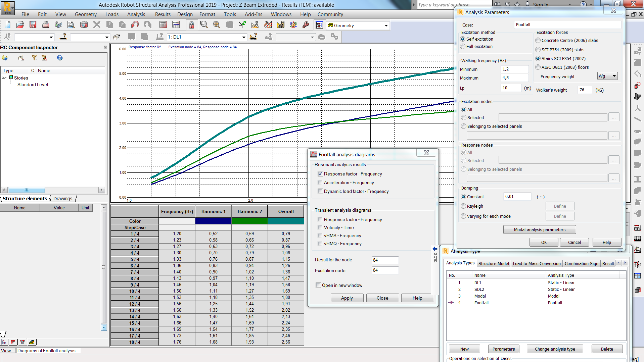Click the Print icon in the toolbar
This screenshot has width=644, height=362.
[x=46, y=25]
